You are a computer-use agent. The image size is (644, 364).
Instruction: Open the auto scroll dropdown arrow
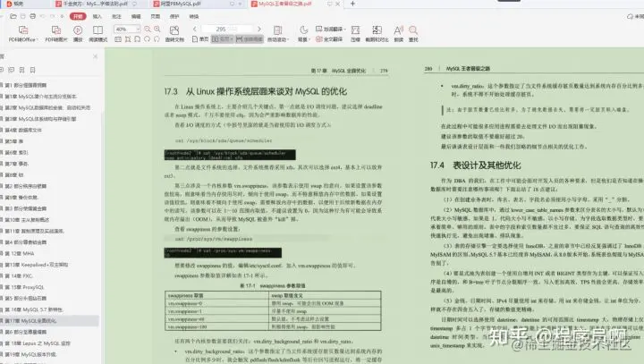click(x=288, y=40)
